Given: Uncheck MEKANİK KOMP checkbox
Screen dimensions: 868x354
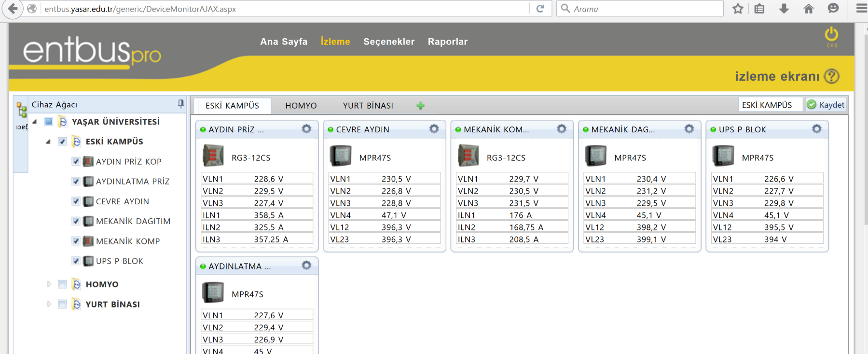Looking at the screenshot, I should pos(76,241).
